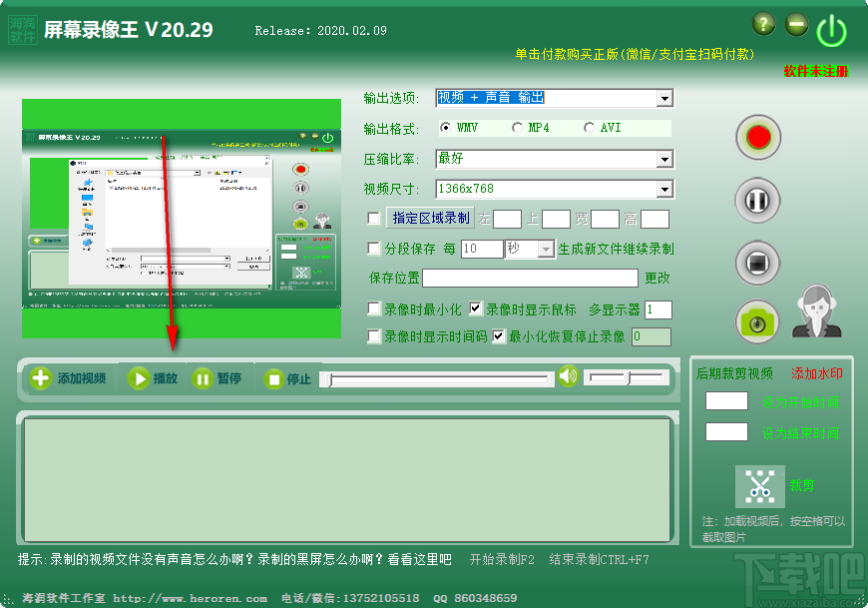
Task: Click the 上 region coordinate field
Action: click(556, 220)
